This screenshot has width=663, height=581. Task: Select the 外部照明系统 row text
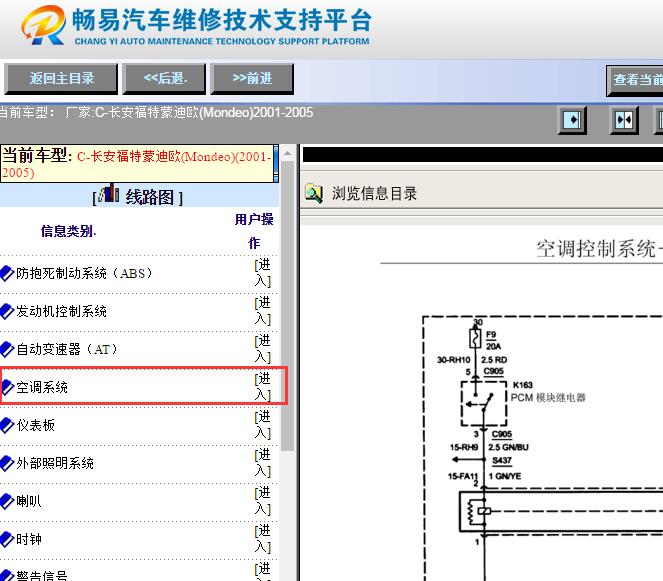[55, 463]
